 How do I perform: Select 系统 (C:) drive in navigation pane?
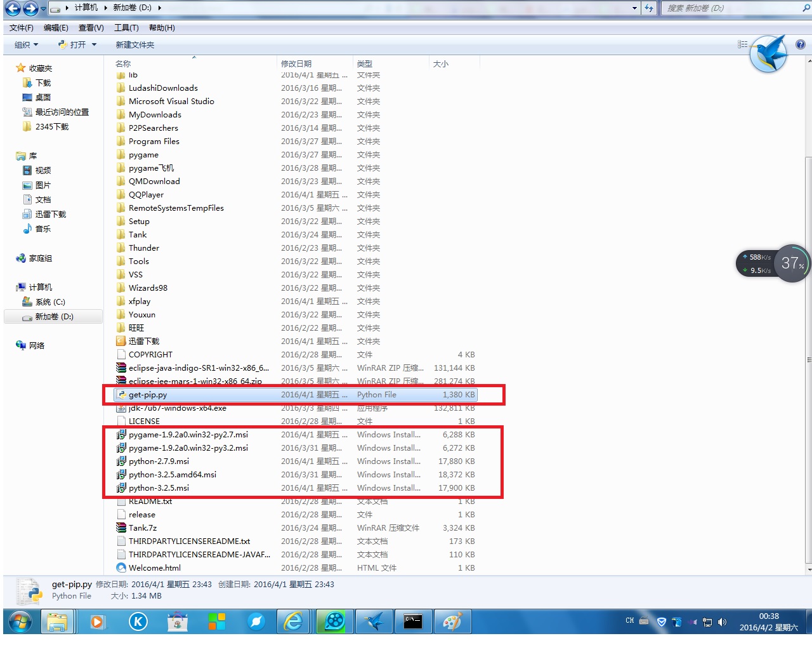pos(50,302)
